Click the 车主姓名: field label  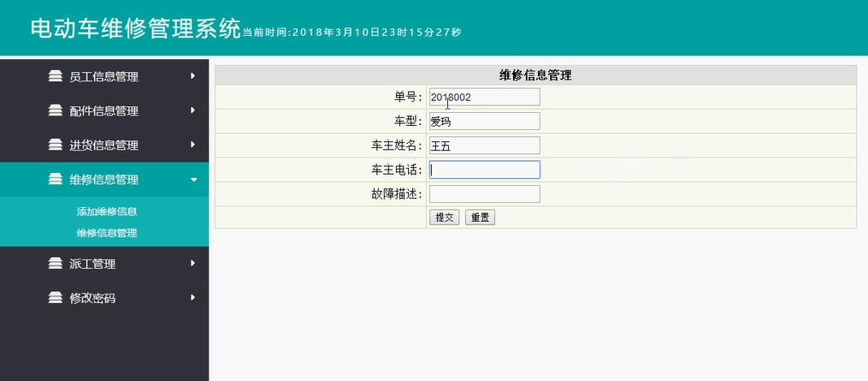[397, 146]
